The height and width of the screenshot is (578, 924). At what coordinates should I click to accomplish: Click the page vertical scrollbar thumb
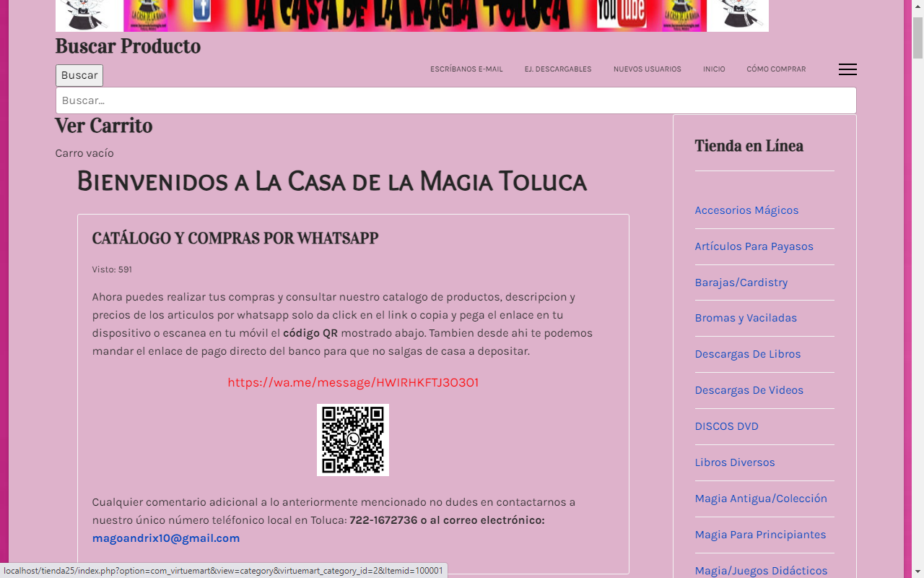coord(918,38)
